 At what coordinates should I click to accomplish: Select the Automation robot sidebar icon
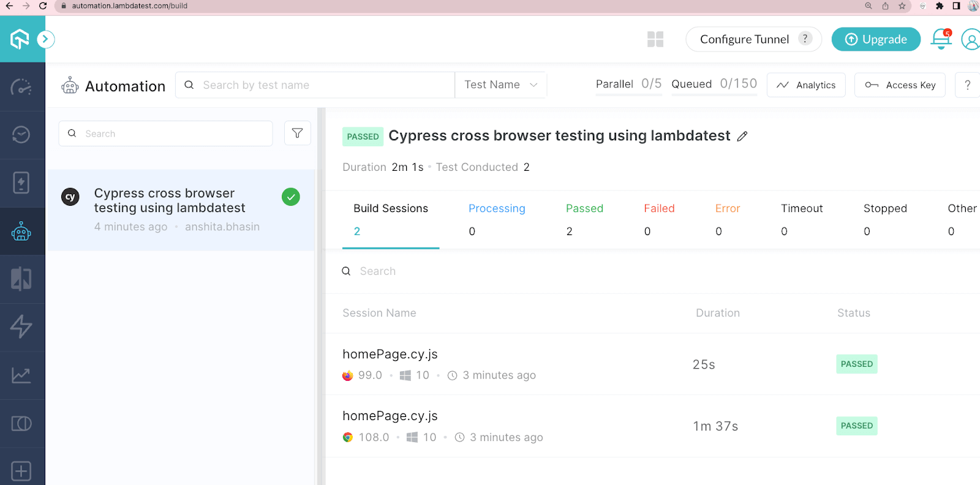[x=21, y=231]
